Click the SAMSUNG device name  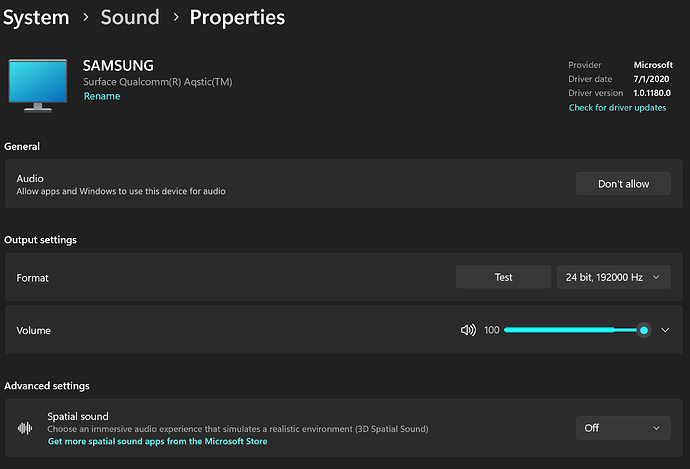(118, 66)
